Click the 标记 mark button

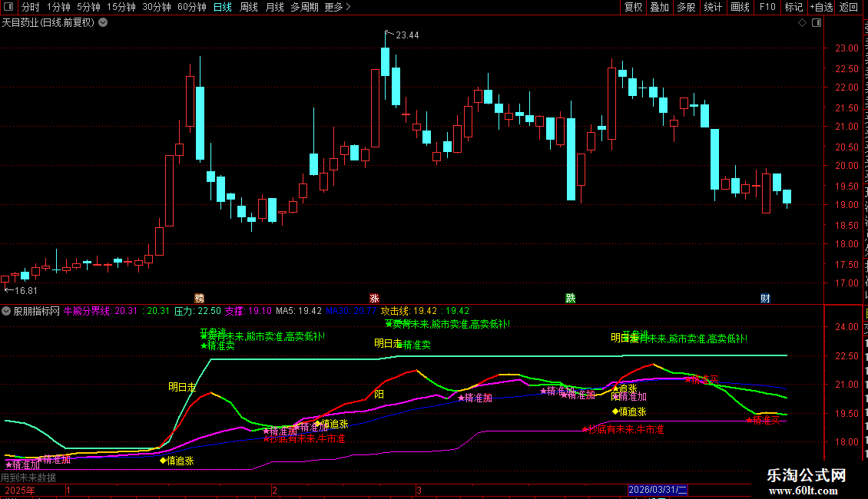point(793,7)
